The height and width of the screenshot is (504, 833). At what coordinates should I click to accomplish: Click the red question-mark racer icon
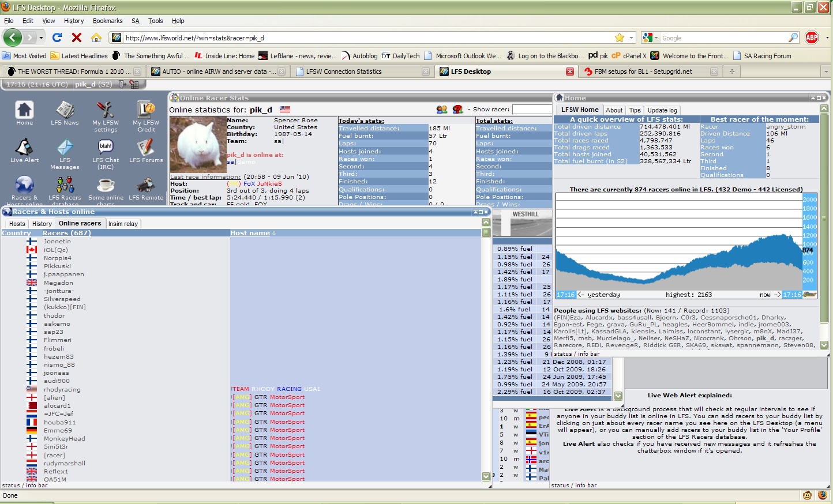coord(458,110)
